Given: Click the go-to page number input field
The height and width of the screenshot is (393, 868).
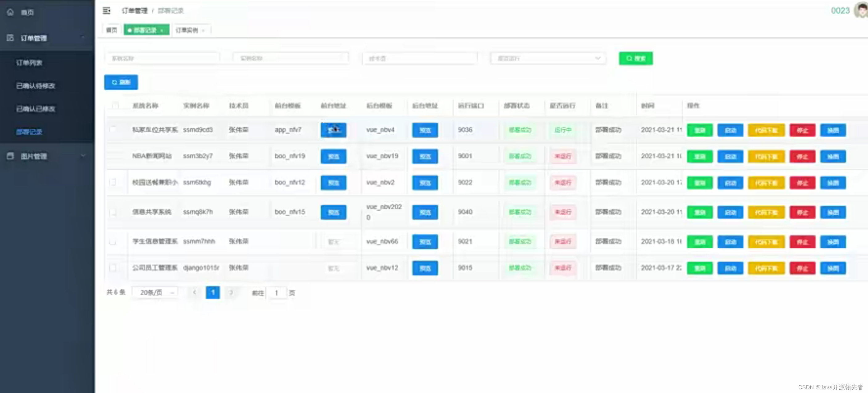Looking at the screenshot, I should [276, 292].
